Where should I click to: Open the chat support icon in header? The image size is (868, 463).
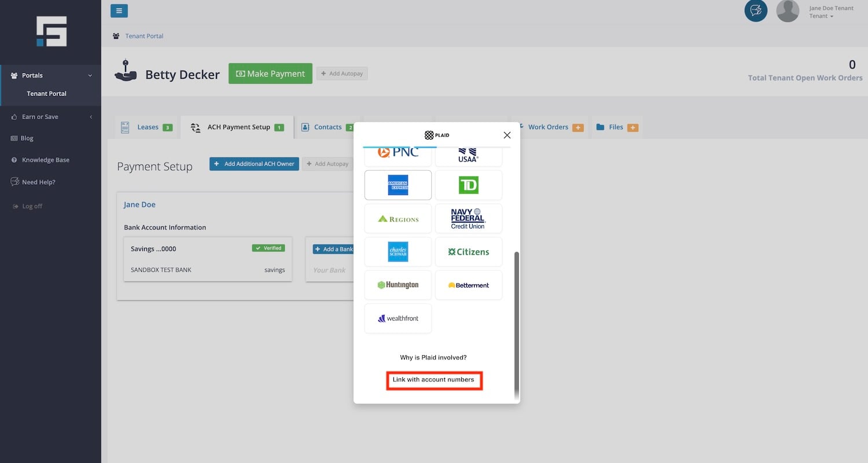pos(756,10)
